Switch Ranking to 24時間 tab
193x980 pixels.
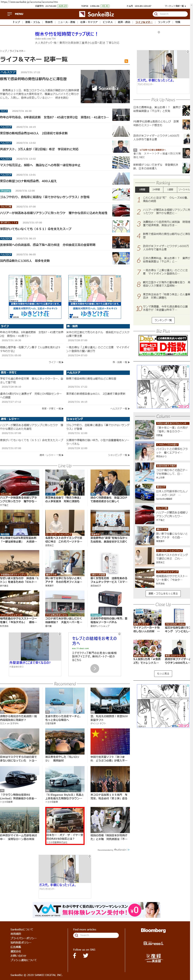pyautogui.click(x=156, y=189)
